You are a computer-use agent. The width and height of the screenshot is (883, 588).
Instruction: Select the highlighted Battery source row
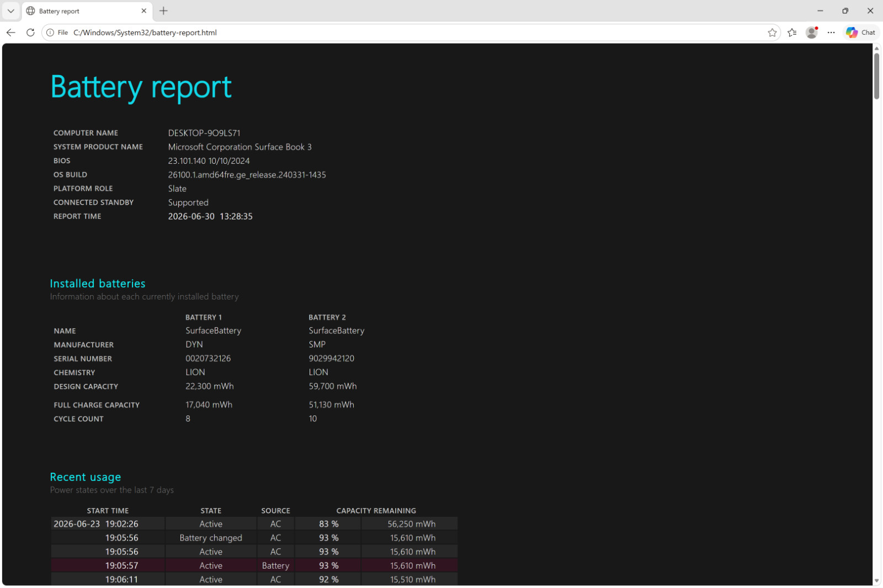pyautogui.click(x=254, y=565)
